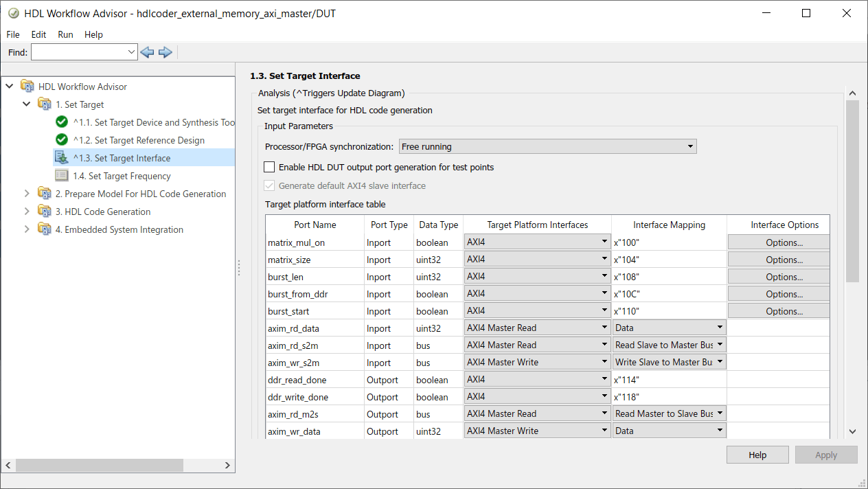Click the green check icon beside task 1.2
The height and width of the screenshot is (489, 868).
(x=61, y=140)
